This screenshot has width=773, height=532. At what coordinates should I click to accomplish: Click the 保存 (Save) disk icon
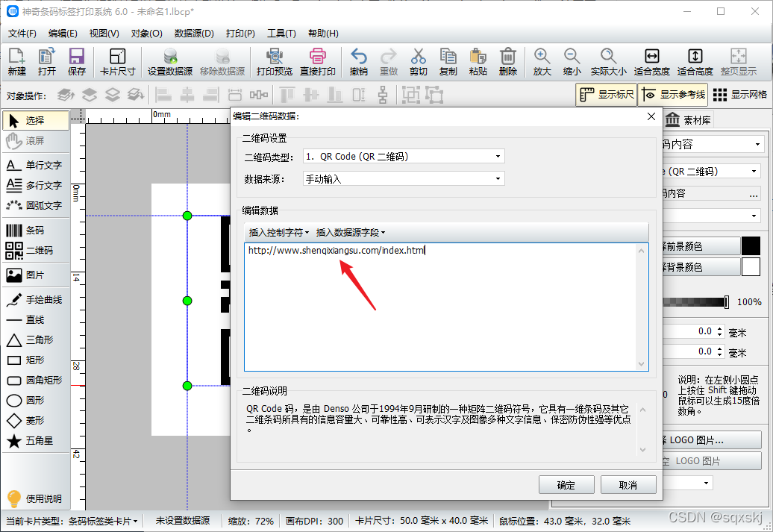coord(76,62)
